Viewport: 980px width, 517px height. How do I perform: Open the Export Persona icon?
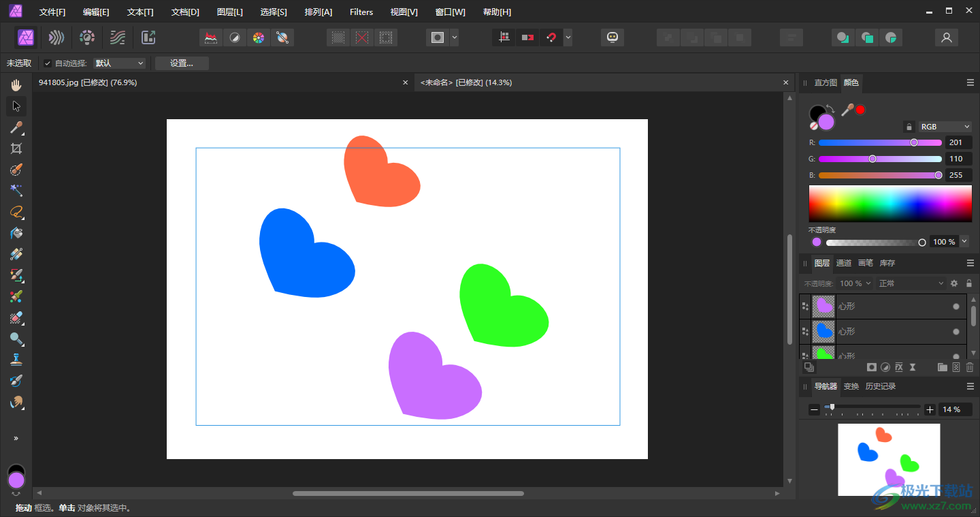click(148, 37)
